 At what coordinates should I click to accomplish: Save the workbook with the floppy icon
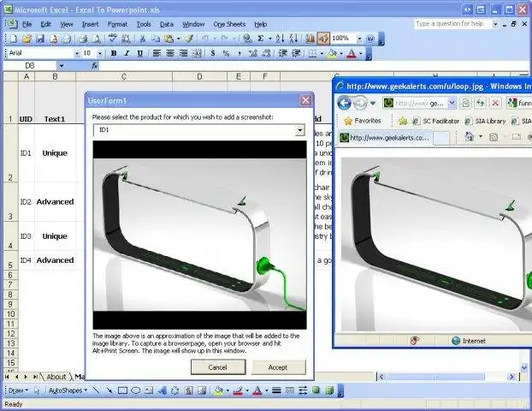tap(40, 39)
